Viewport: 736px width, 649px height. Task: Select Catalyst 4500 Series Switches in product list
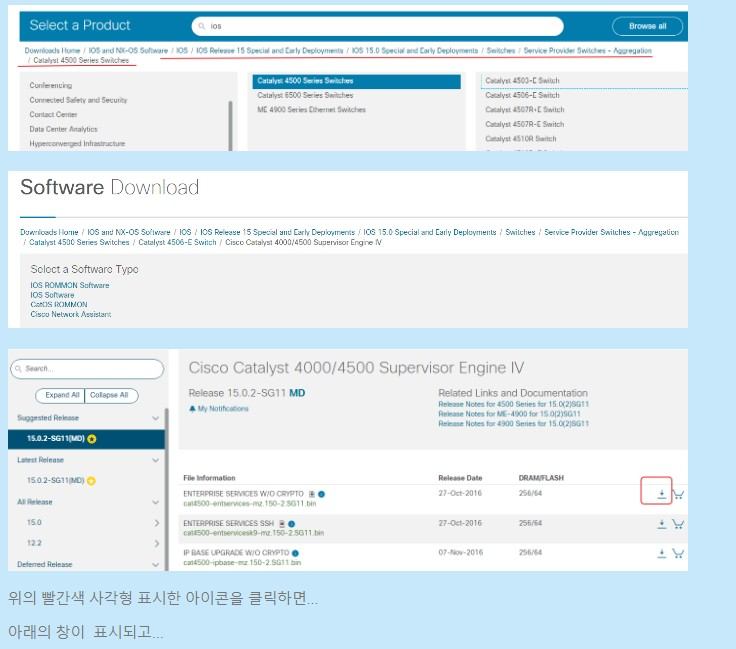point(356,81)
